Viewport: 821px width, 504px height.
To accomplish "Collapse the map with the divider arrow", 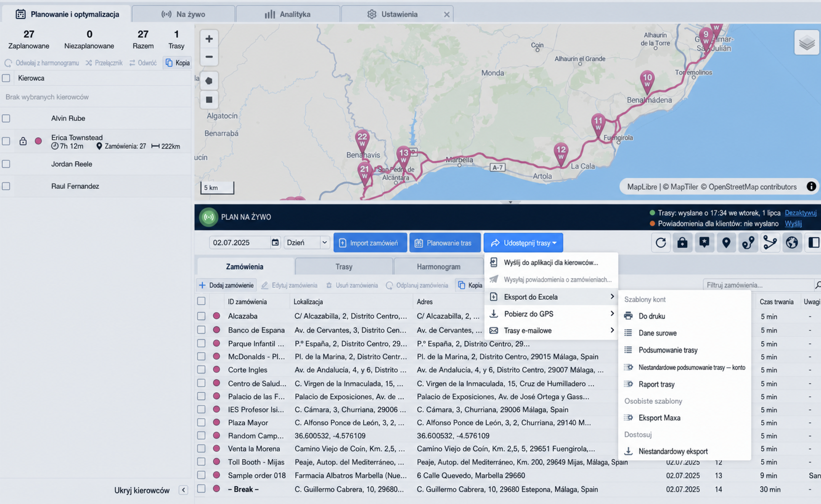I will pyautogui.click(x=510, y=202).
